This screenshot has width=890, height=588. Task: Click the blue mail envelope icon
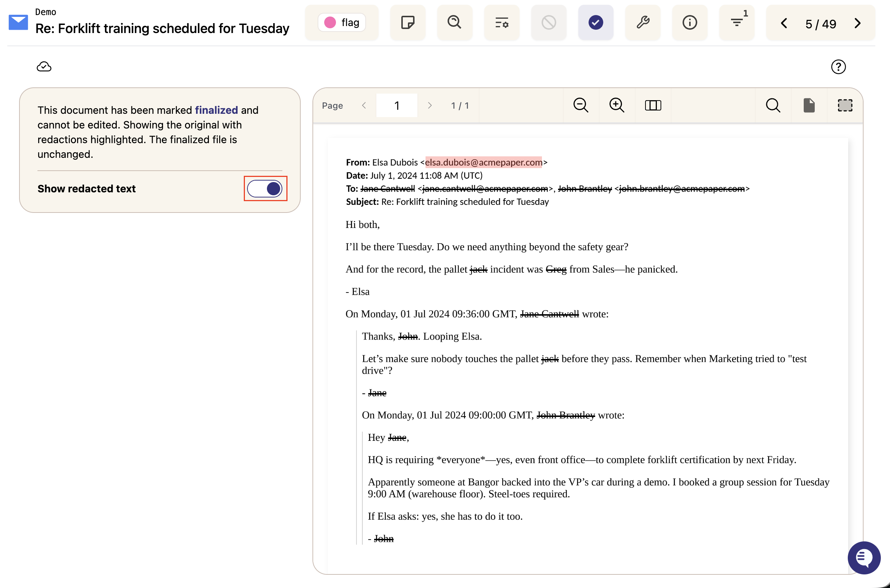pyautogui.click(x=18, y=22)
